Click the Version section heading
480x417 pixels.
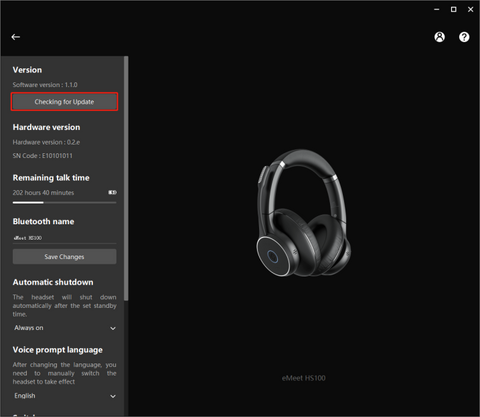click(27, 70)
